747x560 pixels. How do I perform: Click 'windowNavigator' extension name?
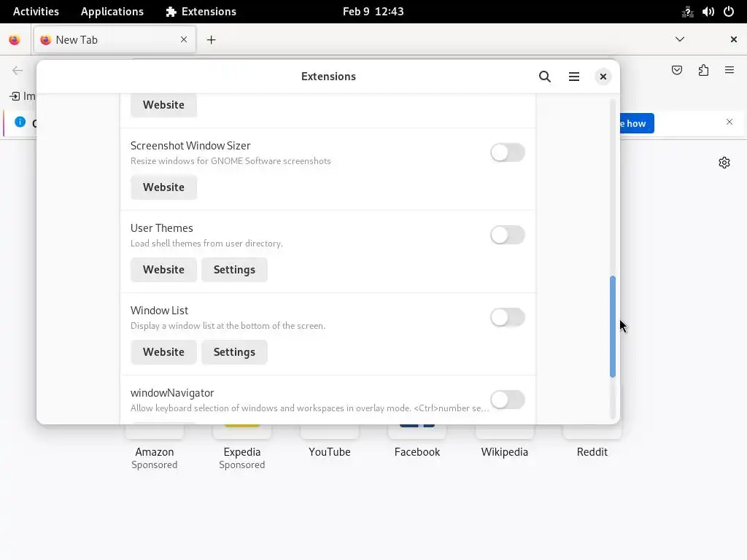(172, 393)
